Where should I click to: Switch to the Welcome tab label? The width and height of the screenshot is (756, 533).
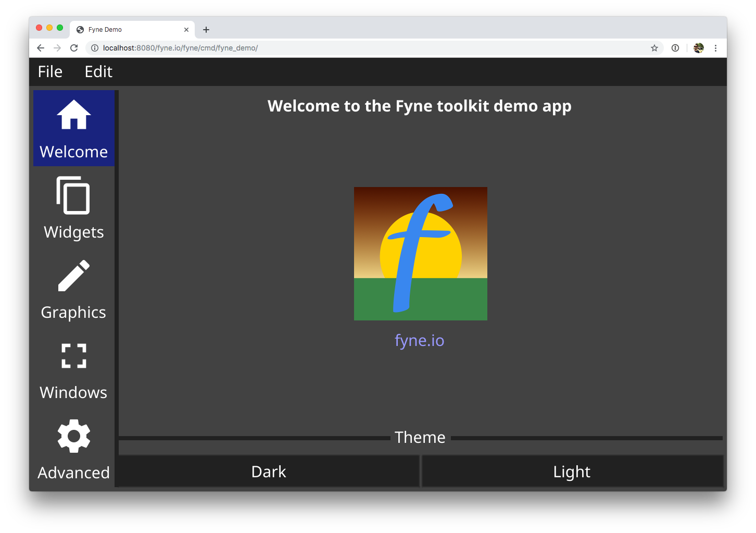pos(74,152)
